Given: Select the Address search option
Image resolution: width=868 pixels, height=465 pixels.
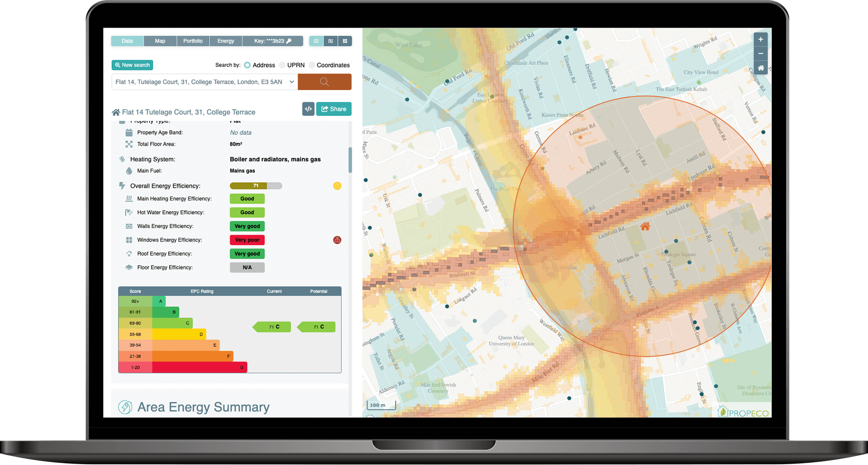Looking at the screenshot, I should point(247,65).
